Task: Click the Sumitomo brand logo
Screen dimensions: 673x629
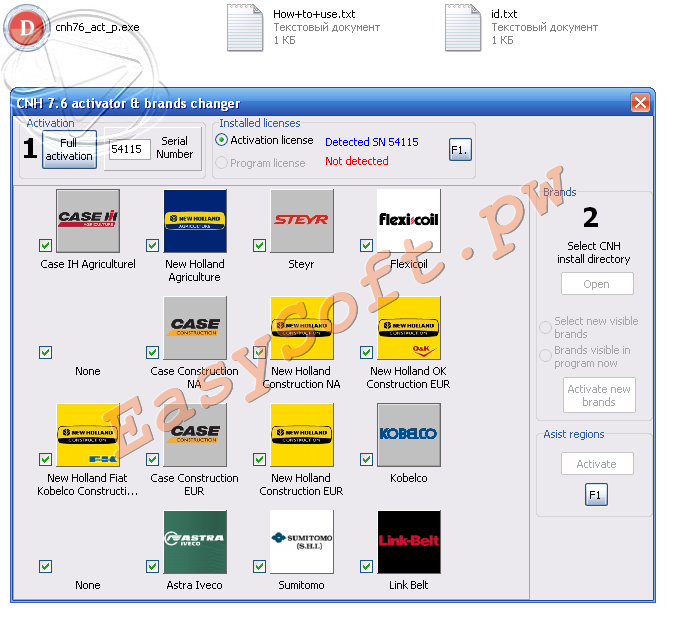Action: click(x=302, y=542)
